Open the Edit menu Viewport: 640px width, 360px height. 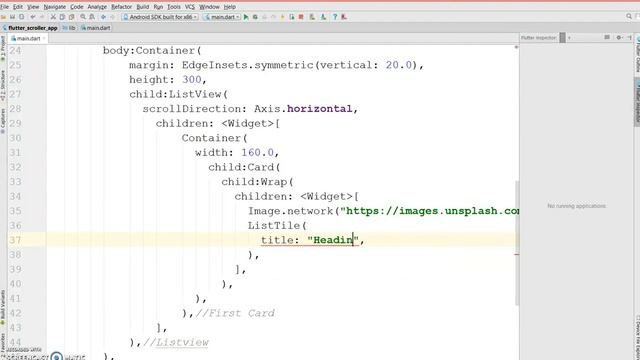[18, 7]
